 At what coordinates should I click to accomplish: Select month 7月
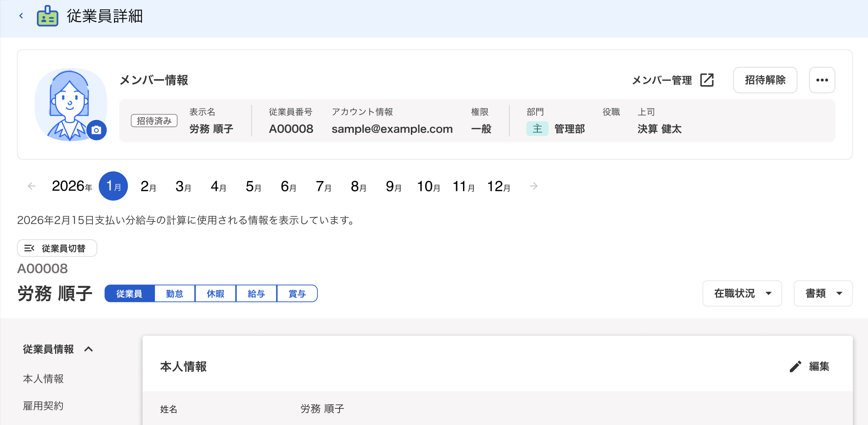pyautogui.click(x=324, y=186)
